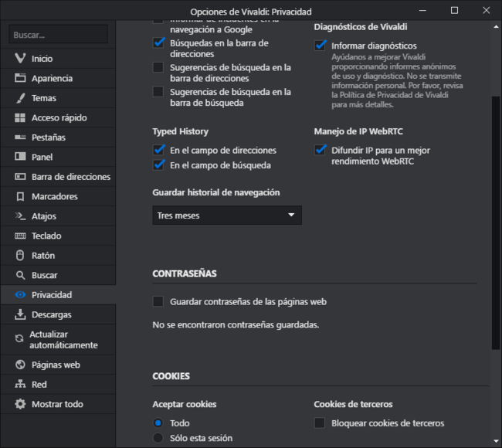Focus the Buscar settings search field
The height and width of the screenshot is (448, 502).
click(59, 35)
